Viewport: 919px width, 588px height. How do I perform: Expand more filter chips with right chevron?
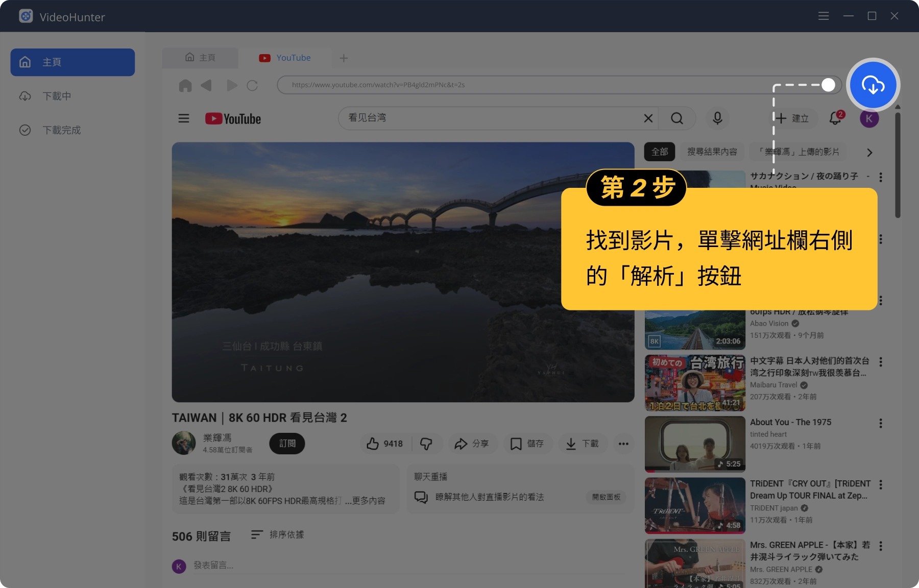869,152
